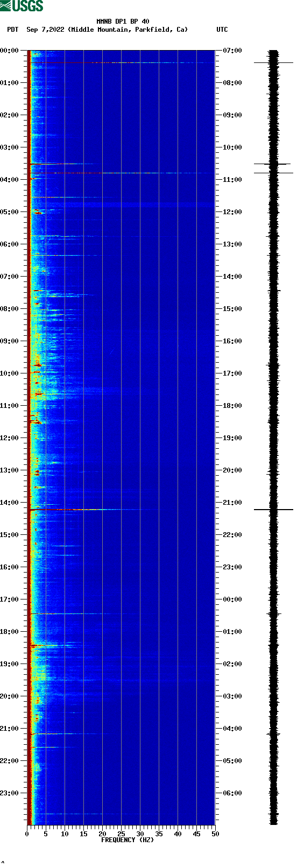
Task: Click the '17:00' label on the PDT axis
Action: click(x=9, y=599)
